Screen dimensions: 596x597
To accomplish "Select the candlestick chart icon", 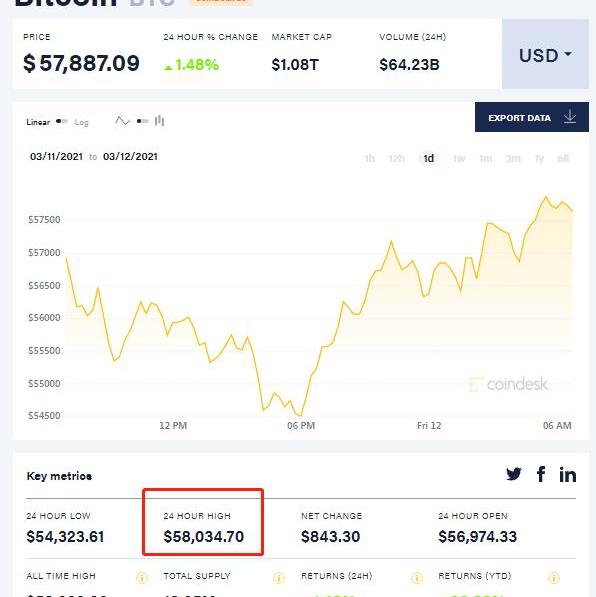I will [x=160, y=121].
